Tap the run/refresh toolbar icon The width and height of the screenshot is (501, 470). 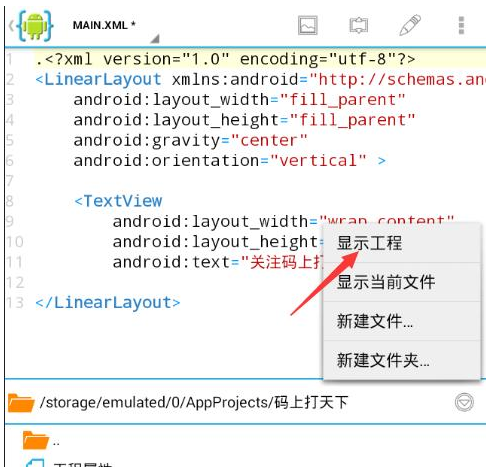click(x=359, y=25)
